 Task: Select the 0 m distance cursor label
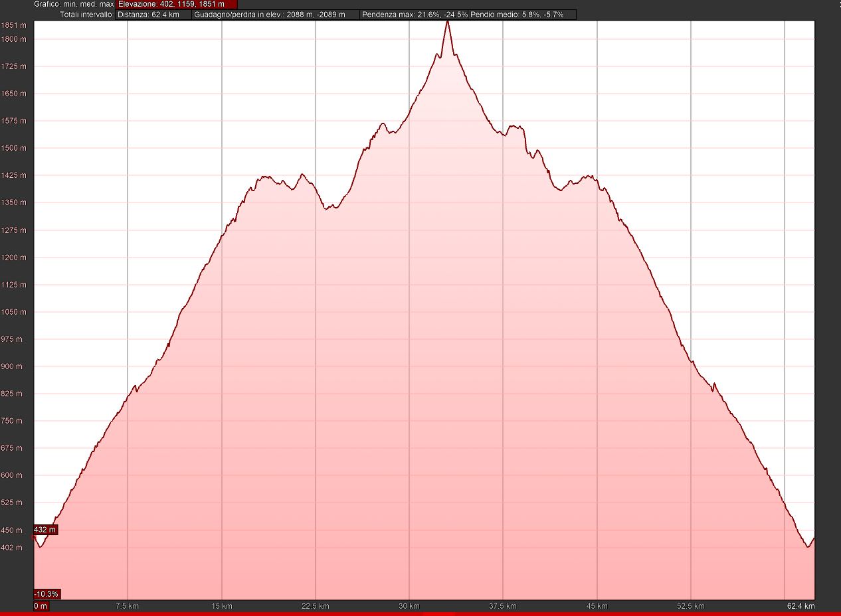pos(41,606)
